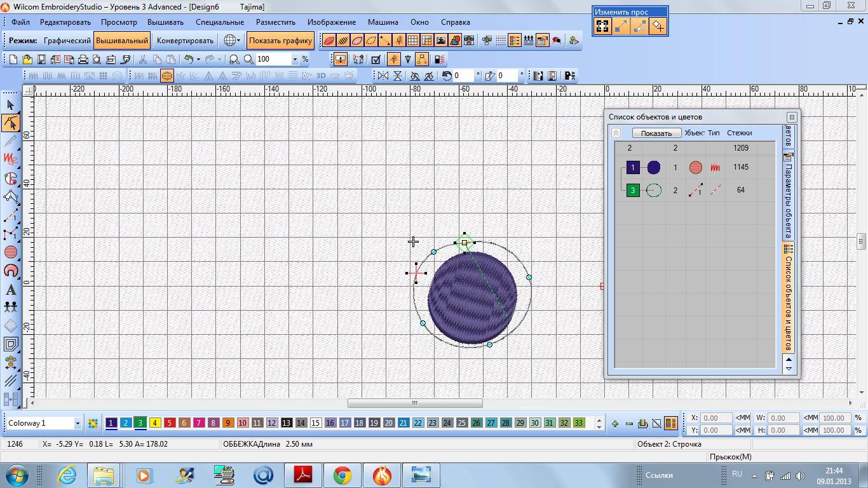Pick the circle/ellipse shape tool
The image size is (868, 488).
point(11,252)
